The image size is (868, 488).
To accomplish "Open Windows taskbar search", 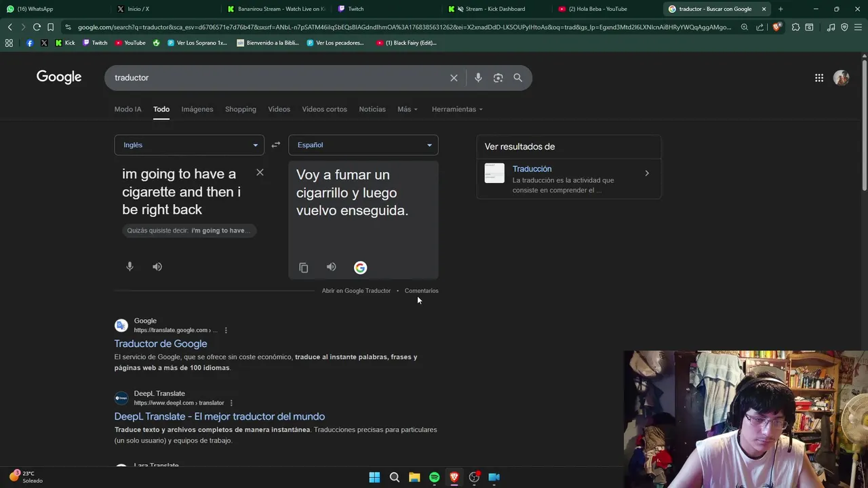I will [394, 477].
